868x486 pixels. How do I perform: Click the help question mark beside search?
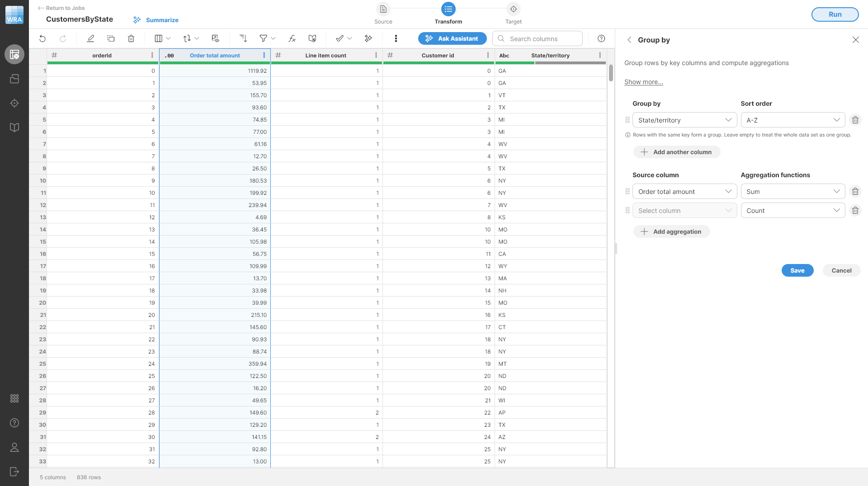[601, 39]
